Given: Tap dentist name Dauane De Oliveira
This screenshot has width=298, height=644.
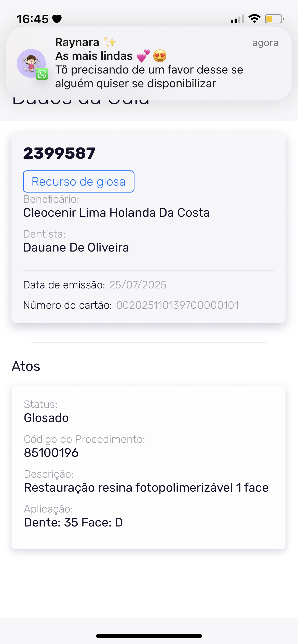Looking at the screenshot, I should 76,247.
